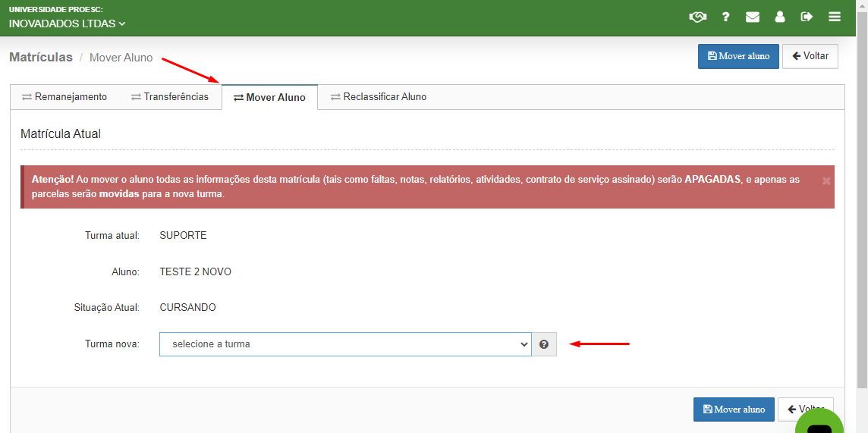The image size is (868, 433).
Task: Switch to the Reclassificar Aluno tab
Action: [379, 97]
